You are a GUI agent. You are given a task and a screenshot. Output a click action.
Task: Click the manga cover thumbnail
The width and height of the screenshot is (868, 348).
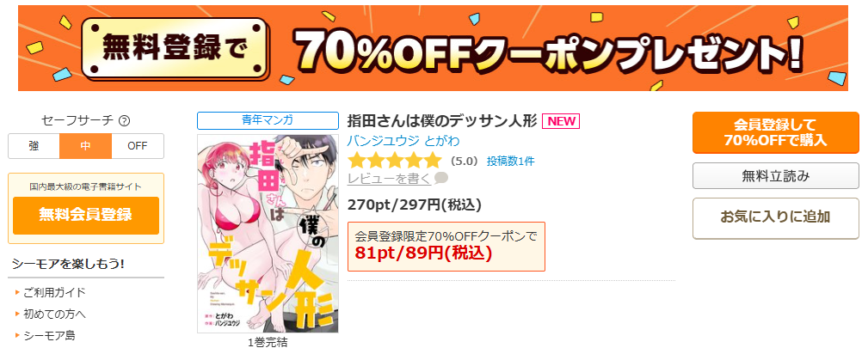tap(268, 234)
